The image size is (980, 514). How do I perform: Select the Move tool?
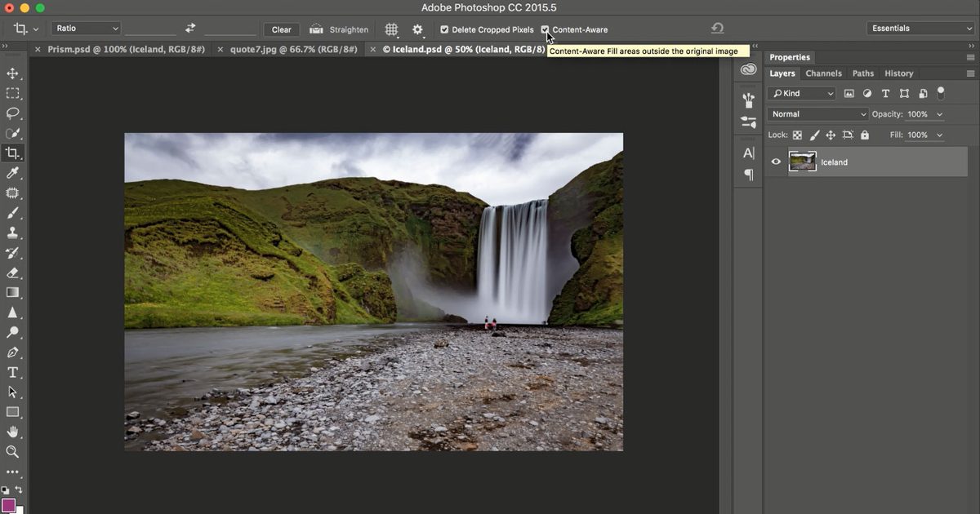pyautogui.click(x=12, y=73)
